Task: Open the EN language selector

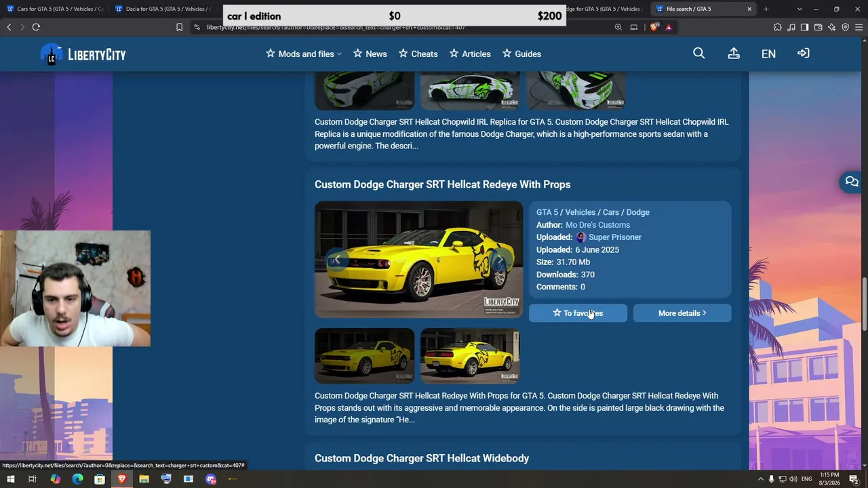Action: [x=768, y=54]
